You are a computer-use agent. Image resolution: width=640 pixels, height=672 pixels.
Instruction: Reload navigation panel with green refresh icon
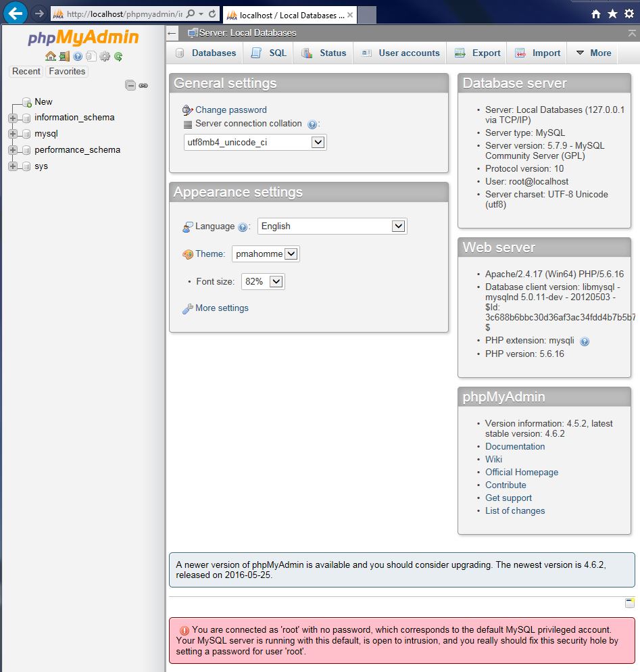point(118,56)
